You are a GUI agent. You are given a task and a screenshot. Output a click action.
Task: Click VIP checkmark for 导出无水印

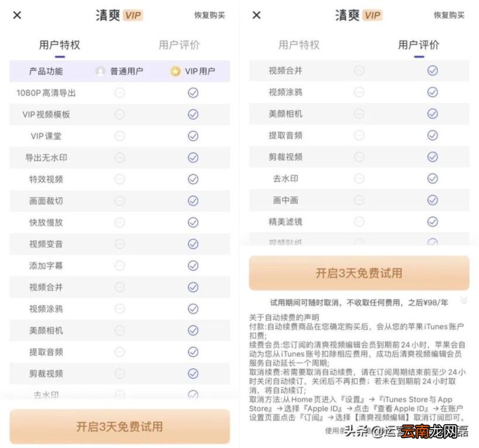(193, 157)
